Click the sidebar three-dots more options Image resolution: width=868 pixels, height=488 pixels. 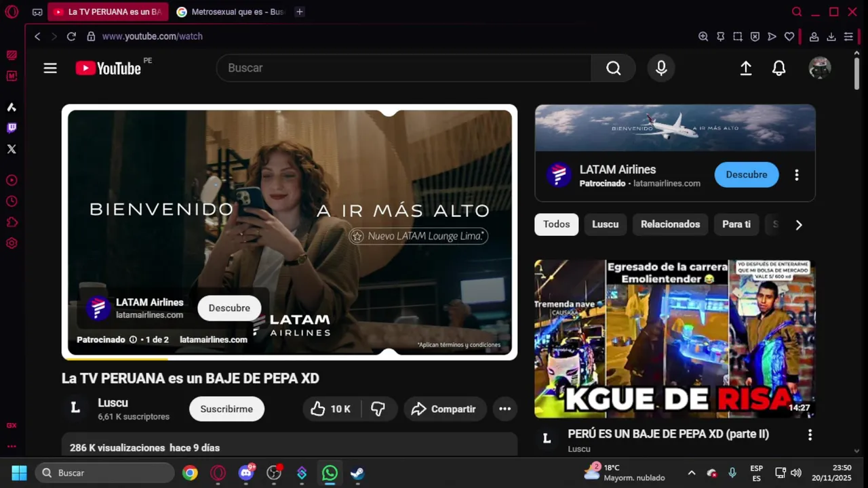pyautogui.click(x=12, y=447)
